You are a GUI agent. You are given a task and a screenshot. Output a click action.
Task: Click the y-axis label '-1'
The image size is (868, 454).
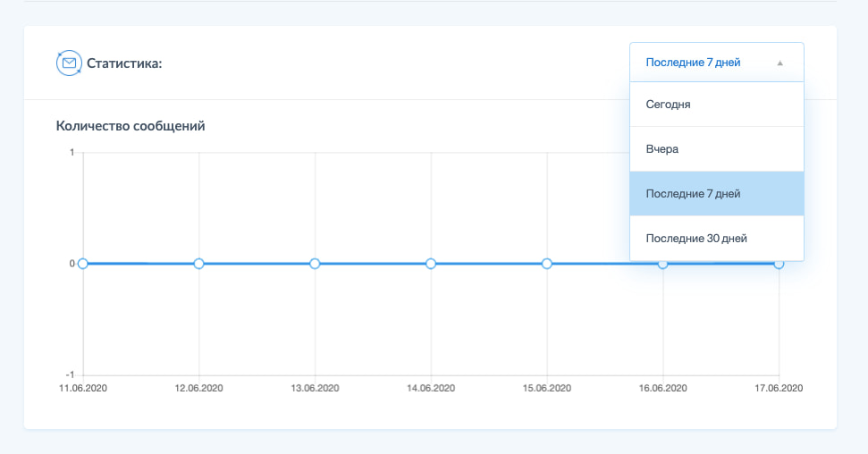70,375
